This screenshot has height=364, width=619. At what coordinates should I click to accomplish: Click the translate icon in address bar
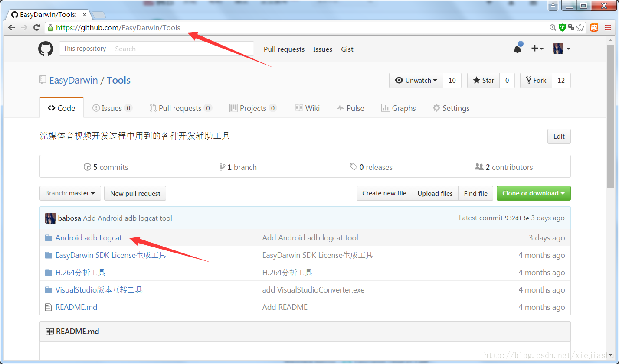pyautogui.click(x=571, y=27)
